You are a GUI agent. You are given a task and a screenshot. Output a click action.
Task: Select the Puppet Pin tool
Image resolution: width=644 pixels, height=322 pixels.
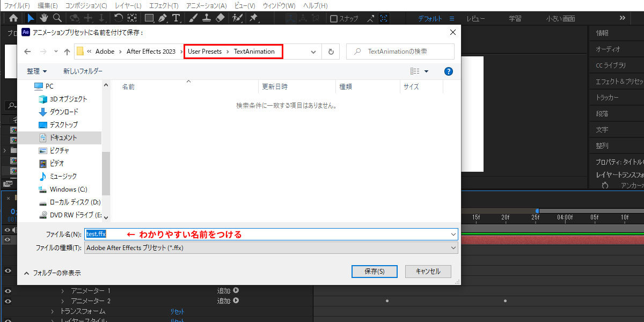coord(253,18)
